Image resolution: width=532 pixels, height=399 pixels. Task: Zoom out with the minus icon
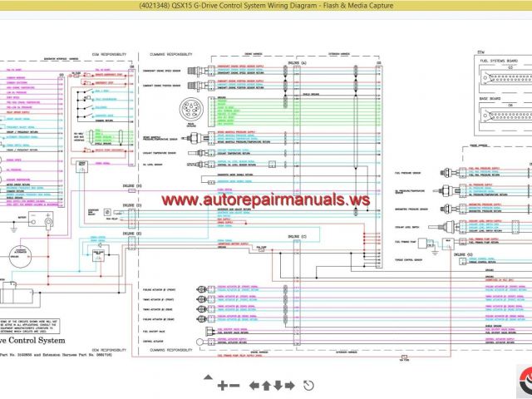point(234,385)
